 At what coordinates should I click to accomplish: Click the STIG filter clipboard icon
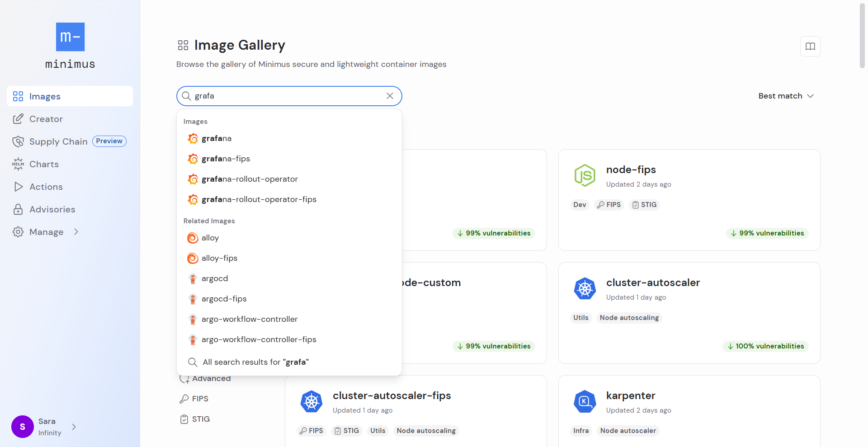coord(184,419)
